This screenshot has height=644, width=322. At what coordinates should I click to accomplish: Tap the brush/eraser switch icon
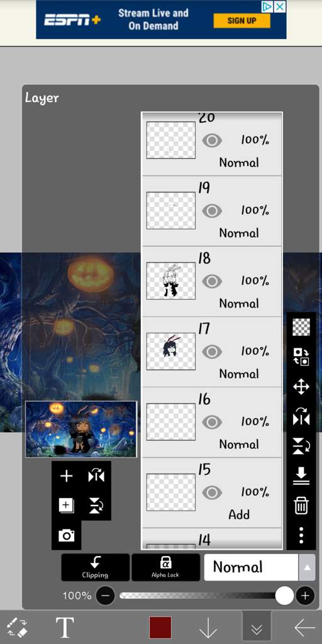click(18, 628)
